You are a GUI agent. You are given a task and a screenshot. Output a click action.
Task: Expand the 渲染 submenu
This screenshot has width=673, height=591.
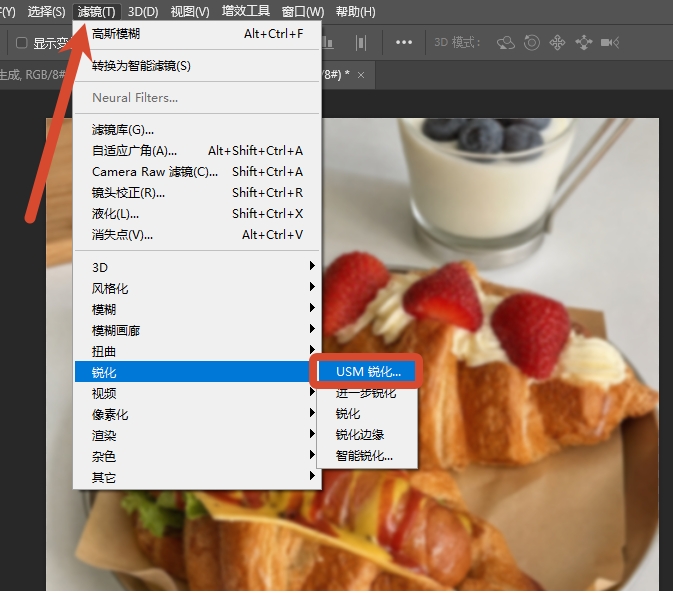(x=197, y=435)
